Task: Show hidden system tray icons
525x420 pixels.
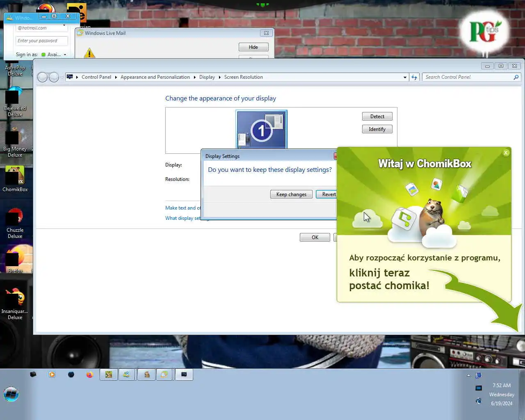Action: pyautogui.click(x=468, y=375)
